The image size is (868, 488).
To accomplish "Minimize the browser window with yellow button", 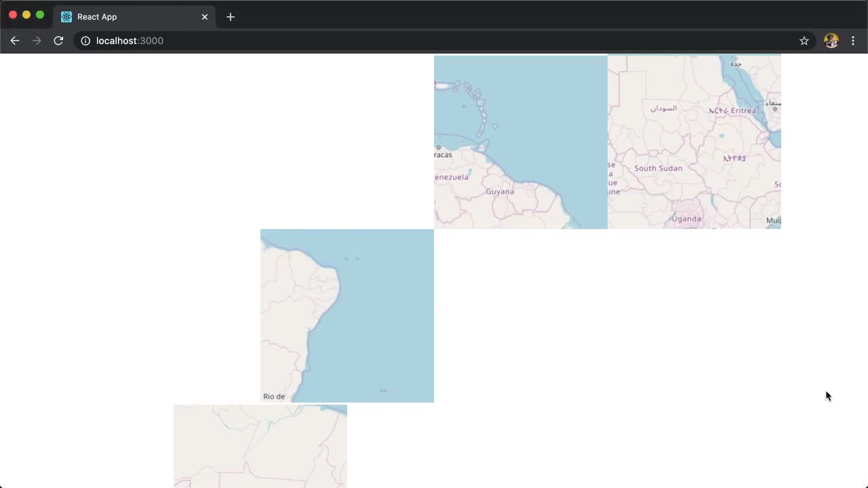I will (26, 15).
